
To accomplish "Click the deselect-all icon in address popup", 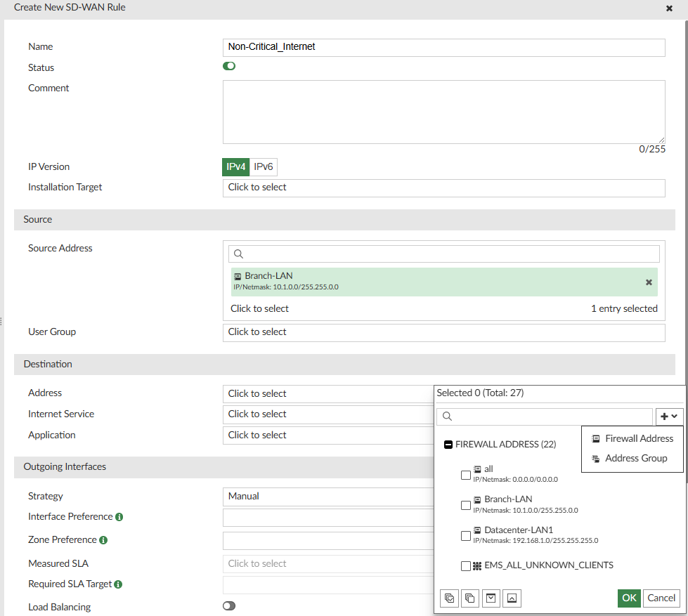I will click(x=470, y=598).
